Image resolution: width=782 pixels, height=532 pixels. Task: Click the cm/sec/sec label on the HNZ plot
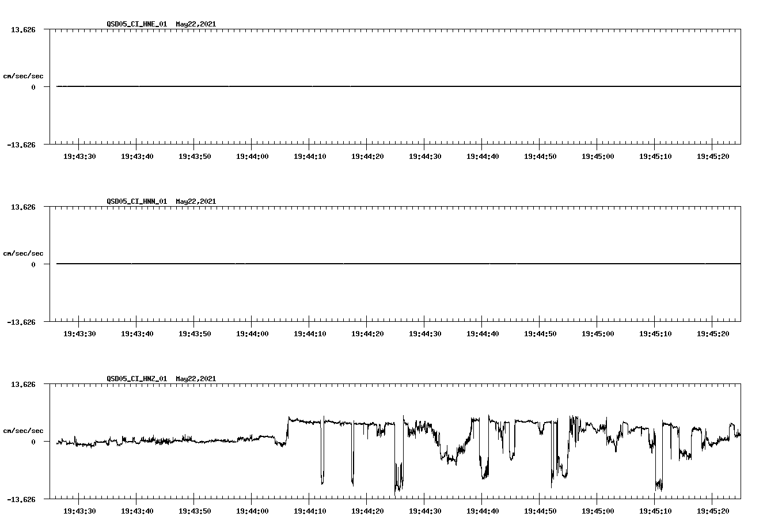24,430
